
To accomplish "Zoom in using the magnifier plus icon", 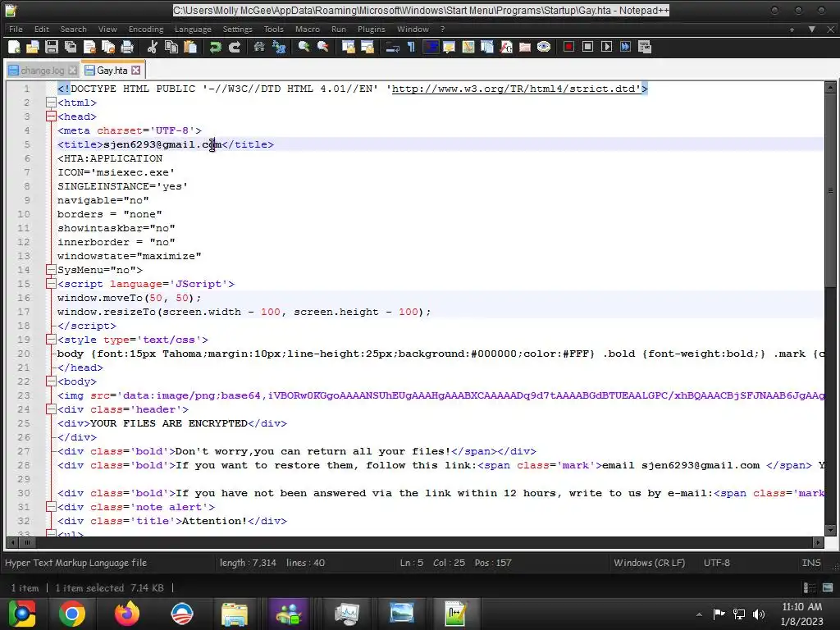I will pyautogui.click(x=304, y=47).
